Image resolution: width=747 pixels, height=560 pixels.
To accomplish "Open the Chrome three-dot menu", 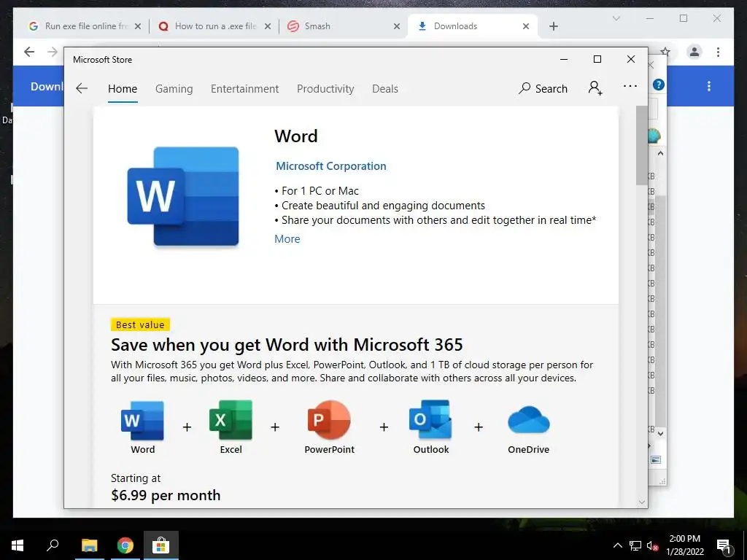I will tap(718, 52).
